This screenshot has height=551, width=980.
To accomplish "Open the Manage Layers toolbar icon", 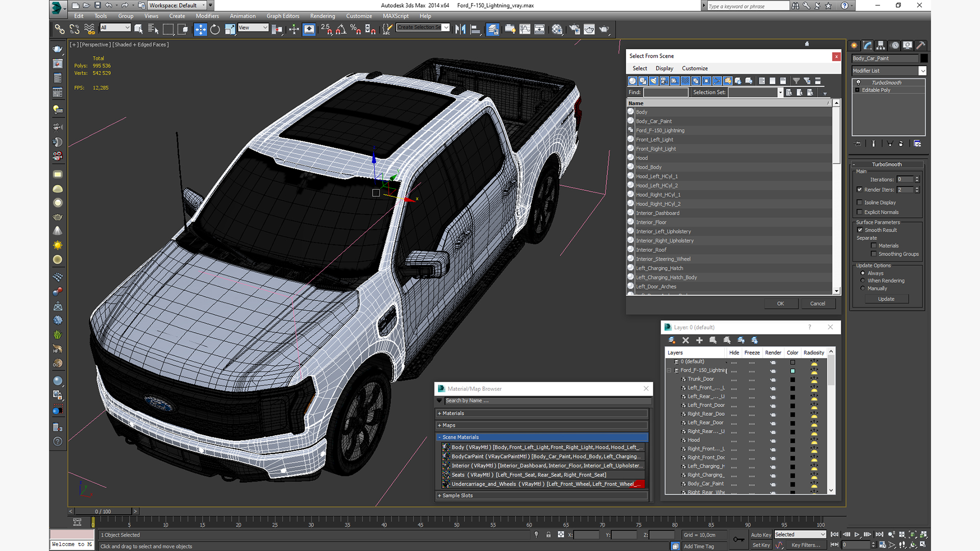I will 493,29.
